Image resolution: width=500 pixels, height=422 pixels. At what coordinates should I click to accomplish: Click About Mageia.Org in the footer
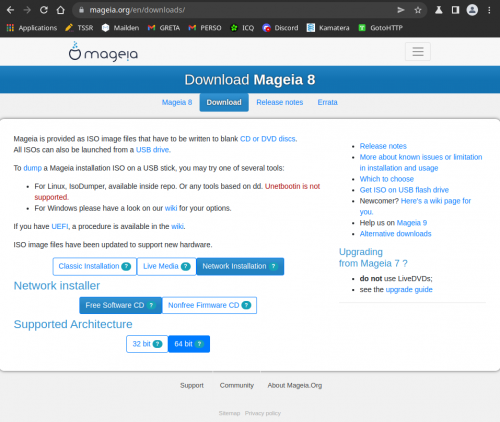click(x=295, y=385)
